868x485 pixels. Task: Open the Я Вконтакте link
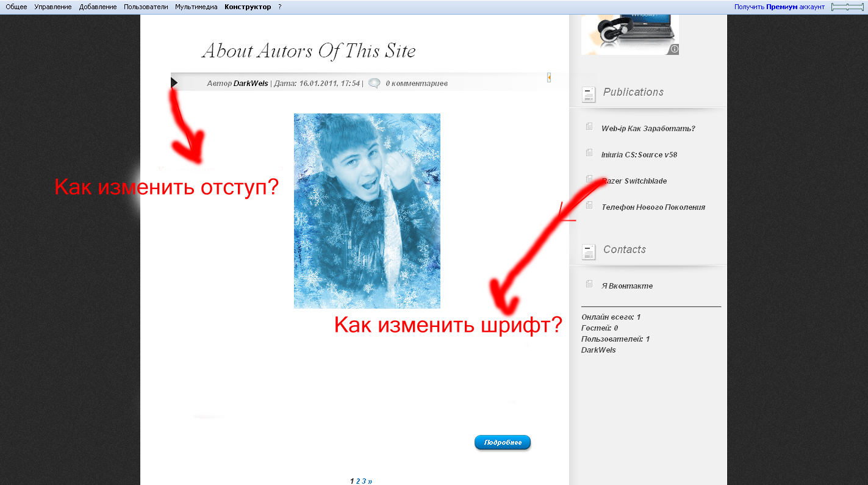(627, 286)
